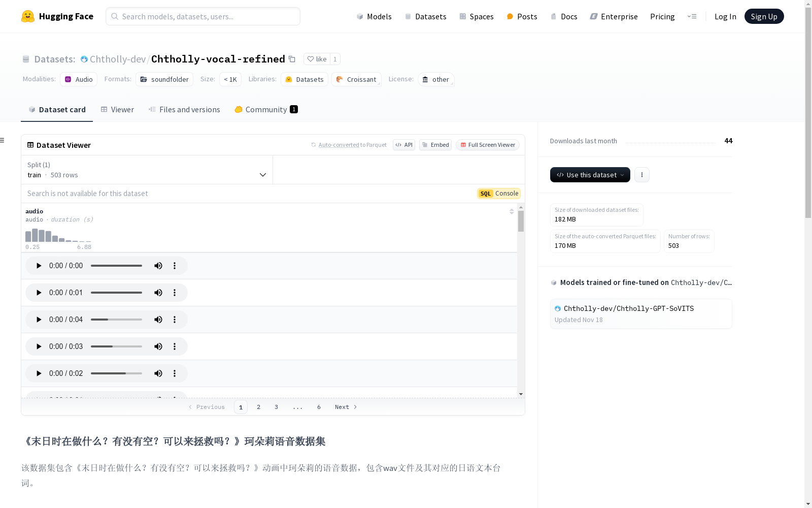Play the 0:00 / 0:03 audio clip

39,346
